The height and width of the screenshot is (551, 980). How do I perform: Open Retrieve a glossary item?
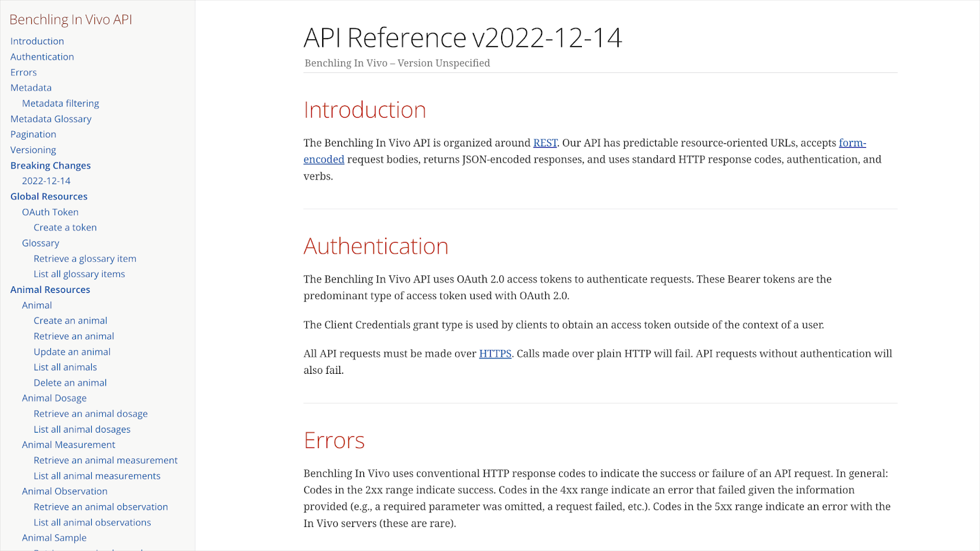[85, 259]
